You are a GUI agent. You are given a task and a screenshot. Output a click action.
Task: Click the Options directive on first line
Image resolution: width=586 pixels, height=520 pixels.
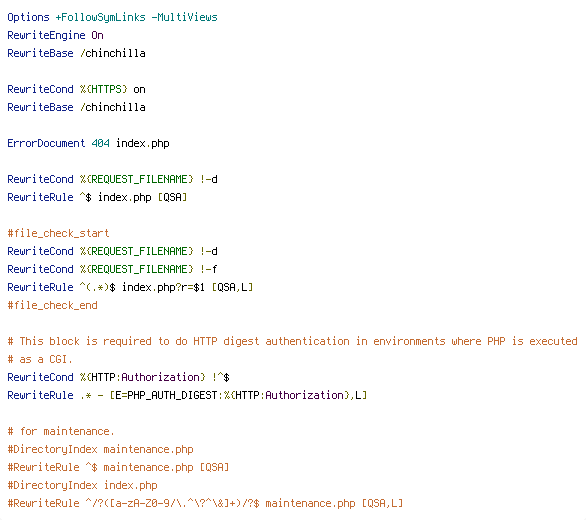(28, 17)
